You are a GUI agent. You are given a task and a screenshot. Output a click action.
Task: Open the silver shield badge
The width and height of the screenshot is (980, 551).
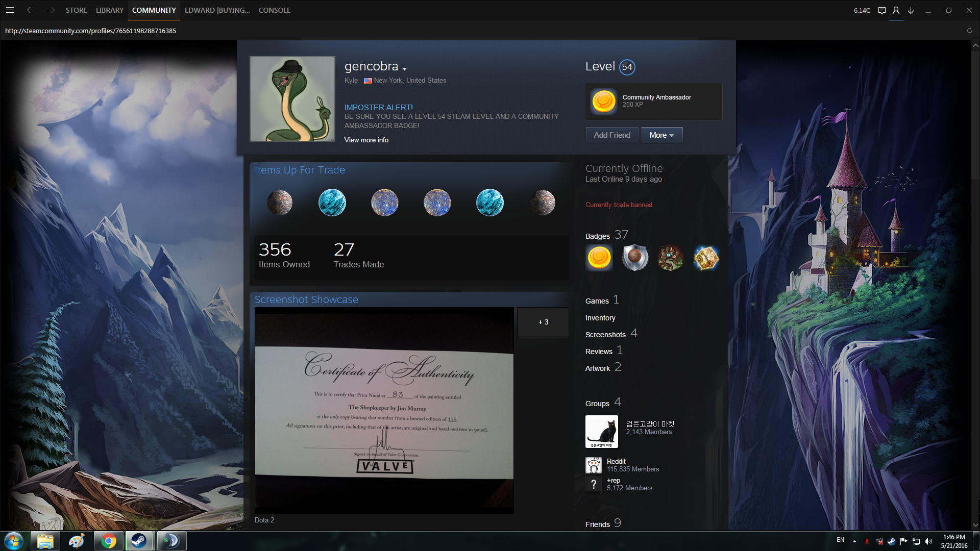coord(635,258)
